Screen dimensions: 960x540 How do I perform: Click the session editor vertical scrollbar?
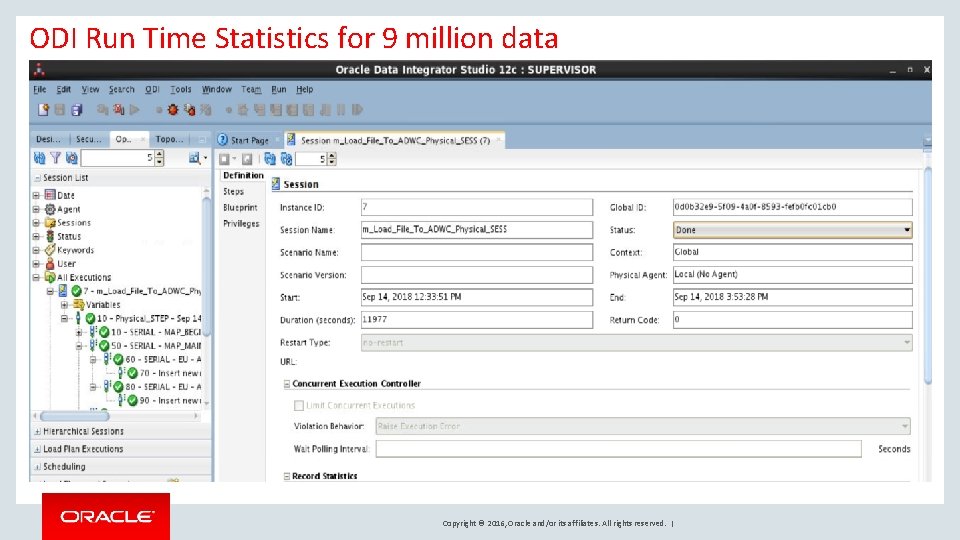tap(928, 276)
